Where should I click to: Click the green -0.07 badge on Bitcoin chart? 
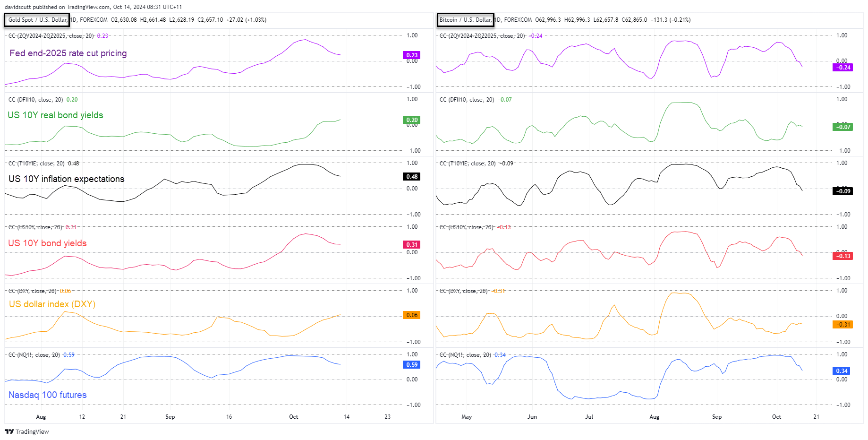[843, 127]
